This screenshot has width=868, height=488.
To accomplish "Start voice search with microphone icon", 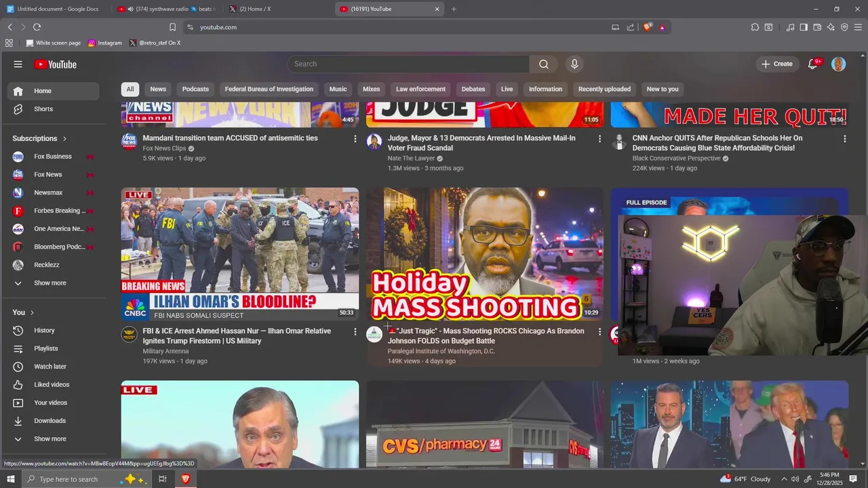I will point(574,64).
